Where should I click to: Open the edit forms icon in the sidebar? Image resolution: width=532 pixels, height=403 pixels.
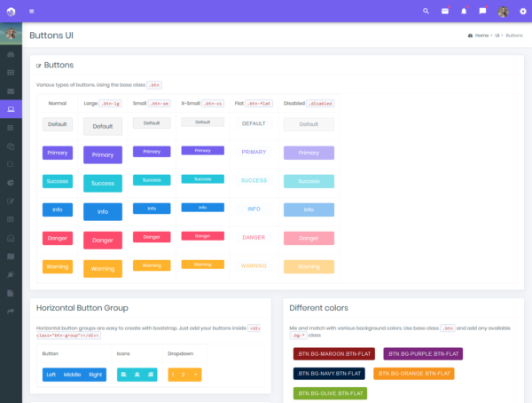pos(11,201)
